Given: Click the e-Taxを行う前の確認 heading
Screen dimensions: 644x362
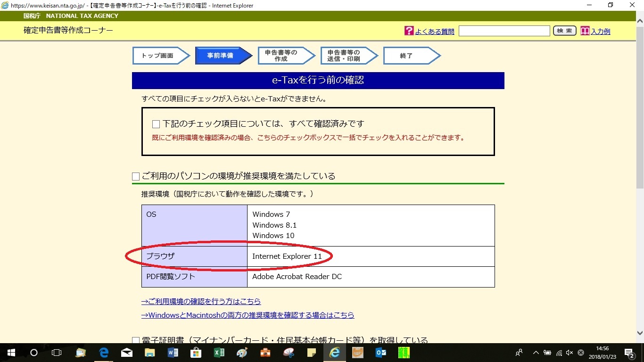Looking at the screenshot, I should pyautogui.click(x=318, y=81).
